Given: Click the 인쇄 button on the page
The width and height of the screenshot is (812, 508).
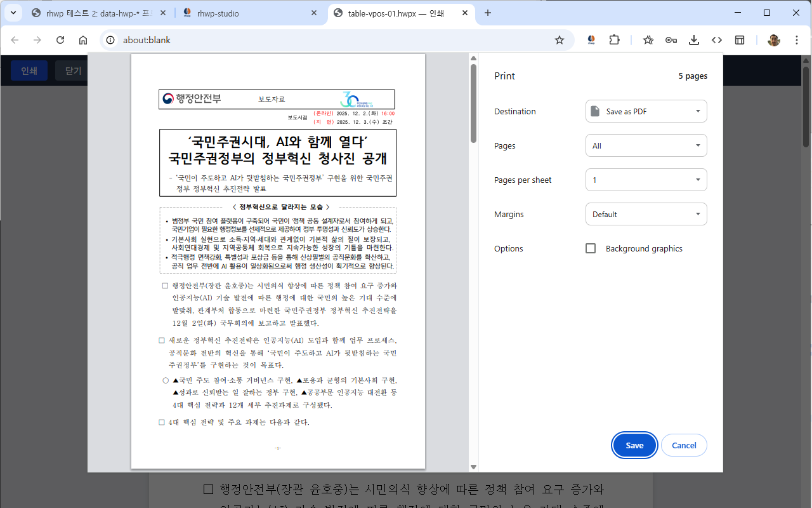Looking at the screenshot, I should point(29,70).
